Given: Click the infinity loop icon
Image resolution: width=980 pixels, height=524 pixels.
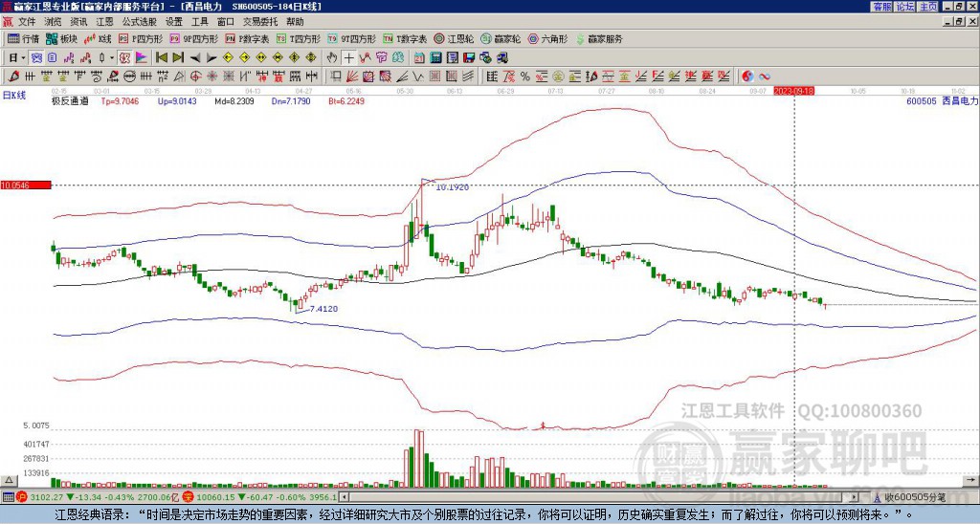Looking at the screenshot, I should [765, 76].
